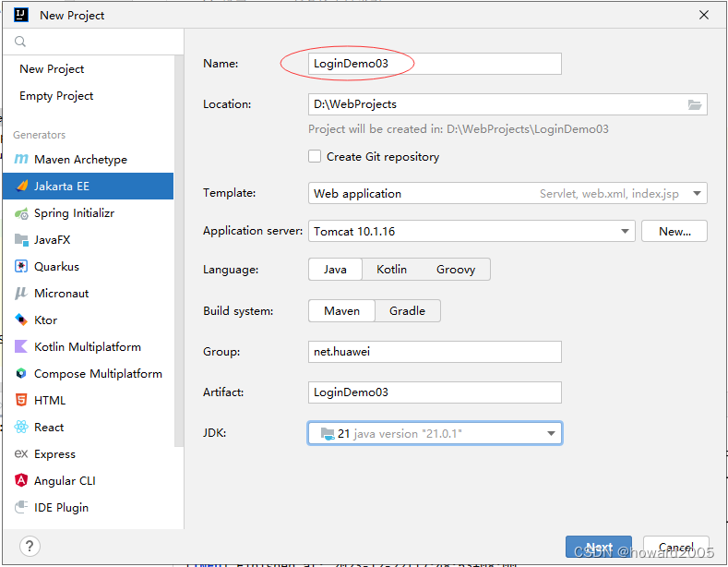The image size is (728, 567).
Task: Click the JavaFX folder icon
Action: [x=21, y=240]
